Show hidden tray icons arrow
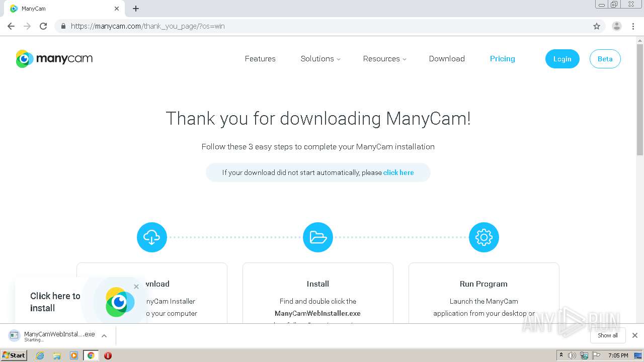Image resolution: width=644 pixels, height=362 pixels. (x=561, y=355)
